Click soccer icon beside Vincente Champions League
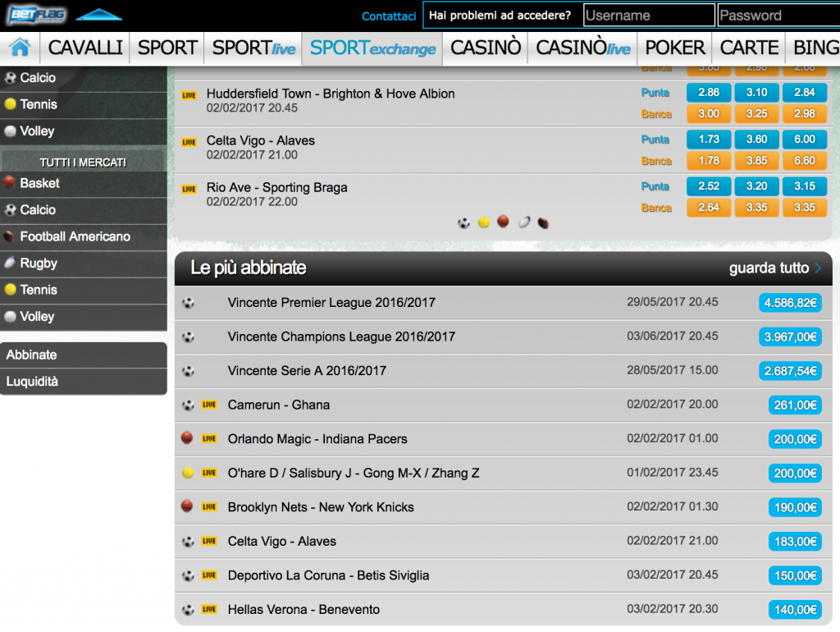This screenshot has height=632, width=840. coord(188,337)
